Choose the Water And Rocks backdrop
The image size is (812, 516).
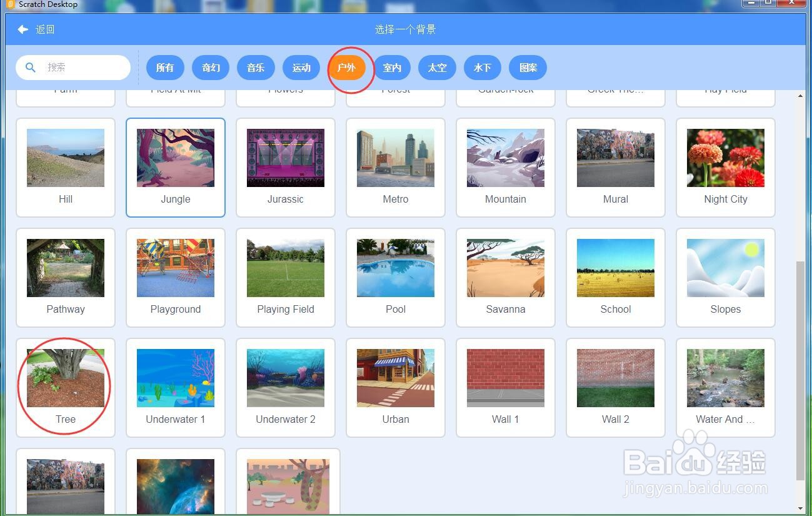pos(726,388)
